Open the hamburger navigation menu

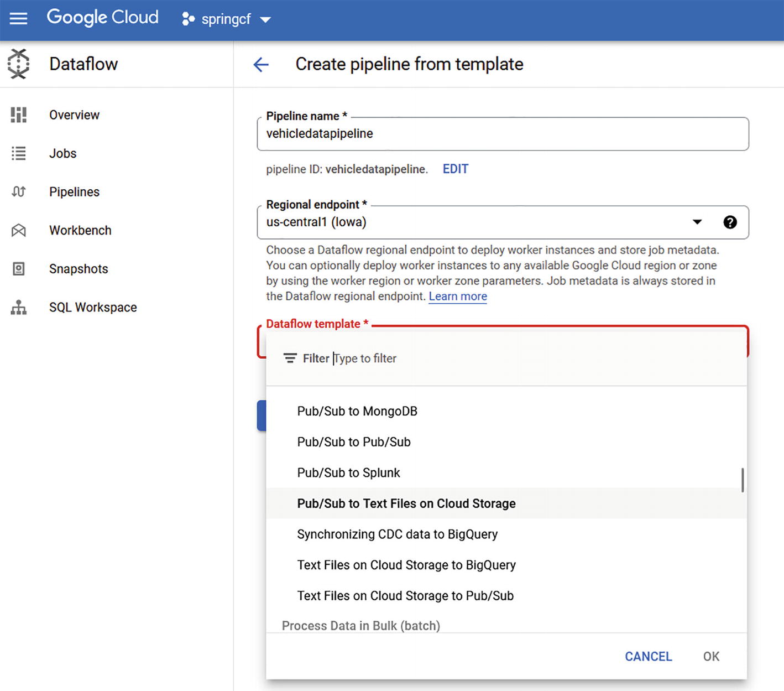click(x=18, y=19)
